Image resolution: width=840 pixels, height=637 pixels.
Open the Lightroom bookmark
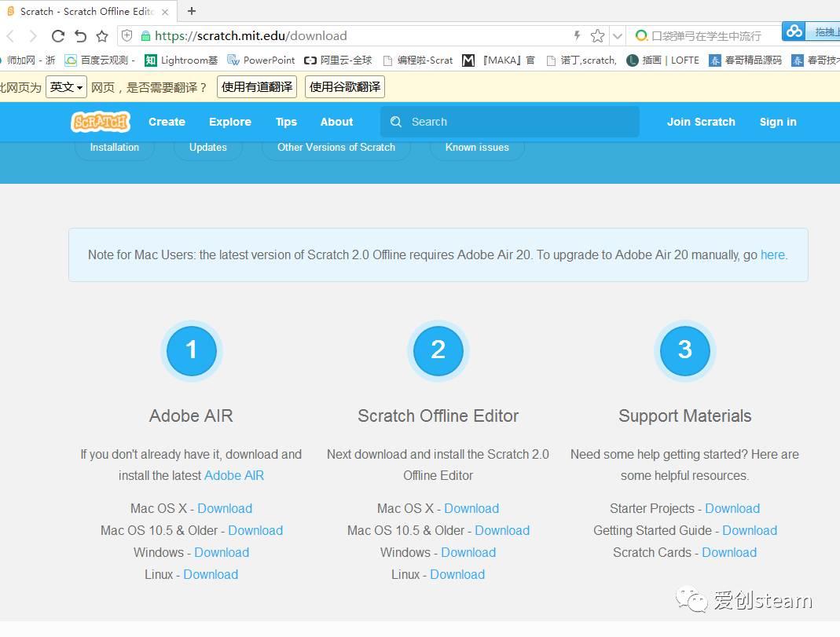pos(181,60)
